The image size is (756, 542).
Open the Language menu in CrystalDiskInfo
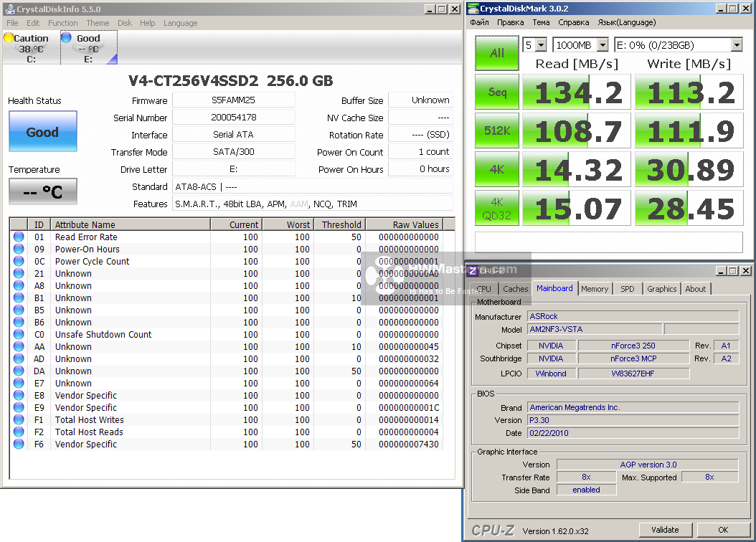[180, 23]
